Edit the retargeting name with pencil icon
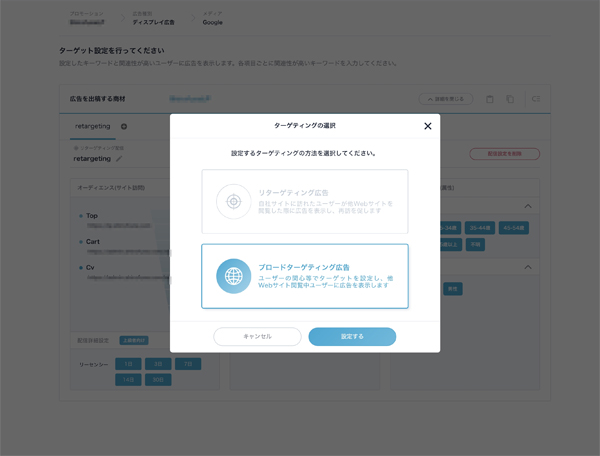Image resolution: width=600 pixels, height=456 pixels. tap(119, 159)
